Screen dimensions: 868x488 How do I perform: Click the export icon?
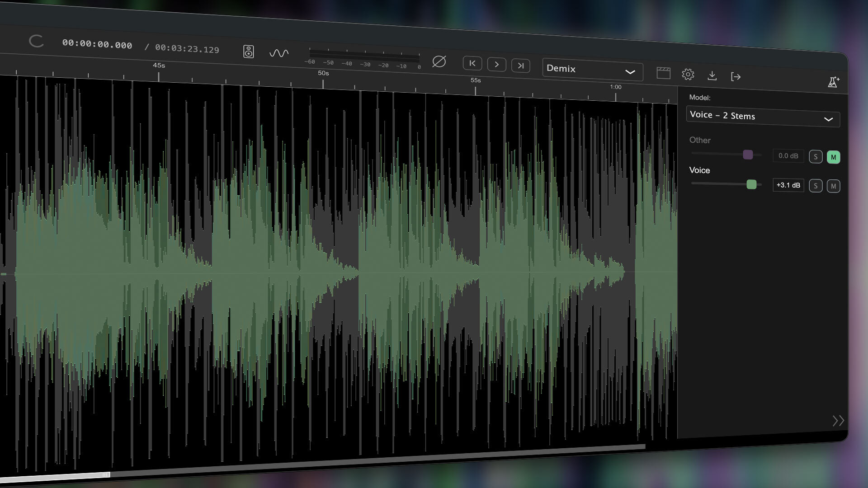tap(736, 77)
